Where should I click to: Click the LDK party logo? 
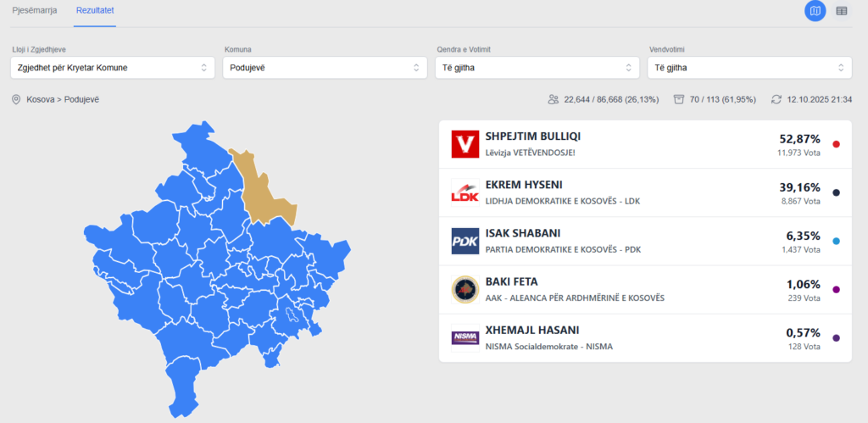465,192
